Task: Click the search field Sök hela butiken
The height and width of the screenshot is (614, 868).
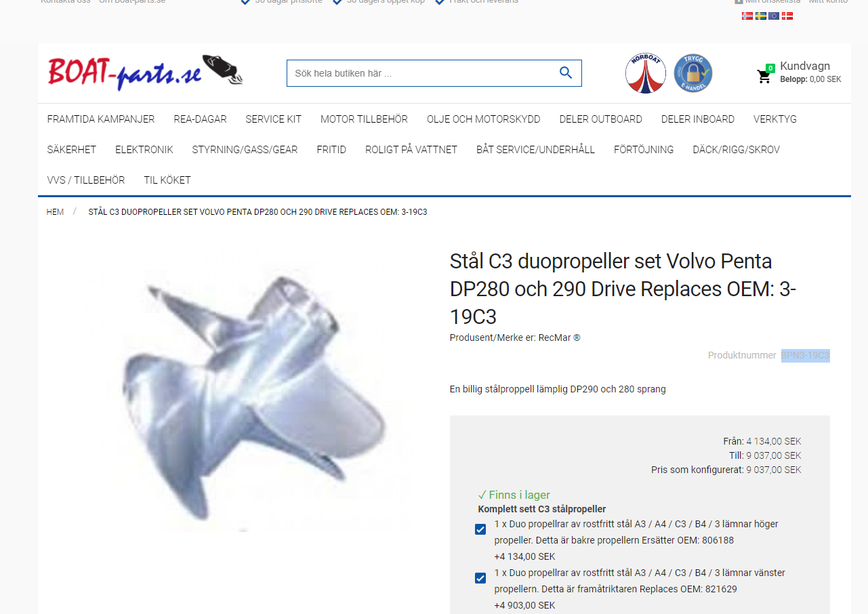Action: 420,73
